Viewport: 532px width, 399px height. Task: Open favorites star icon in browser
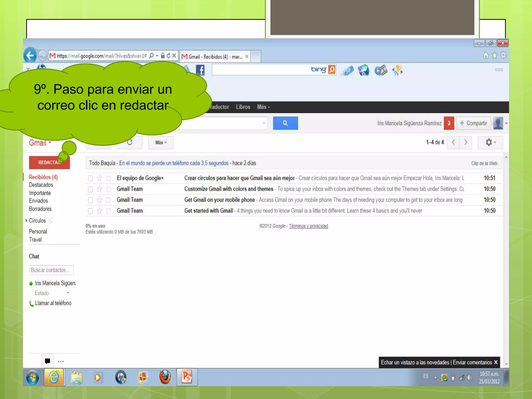[x=495, y=56]
